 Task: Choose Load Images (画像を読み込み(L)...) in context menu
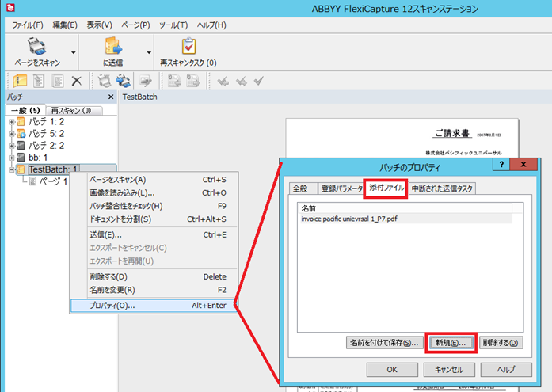pyautogui.click(x=154, y=193)
